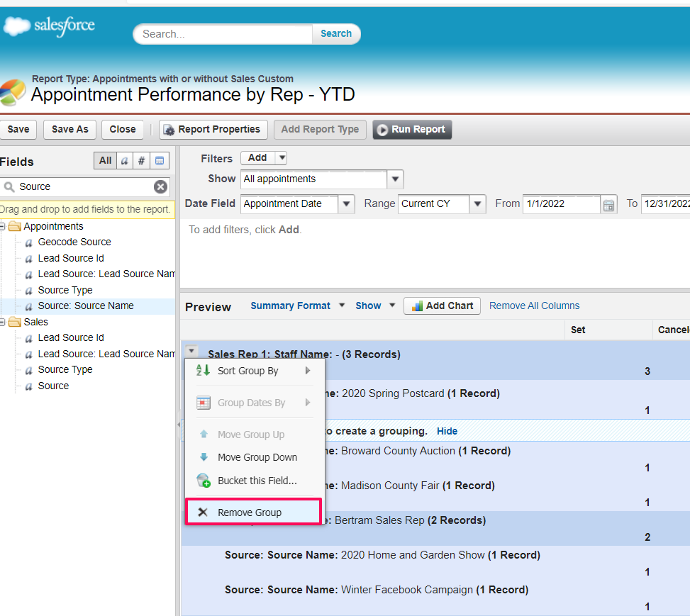Click Bertram Sales Rep group row

pos(435,528)
